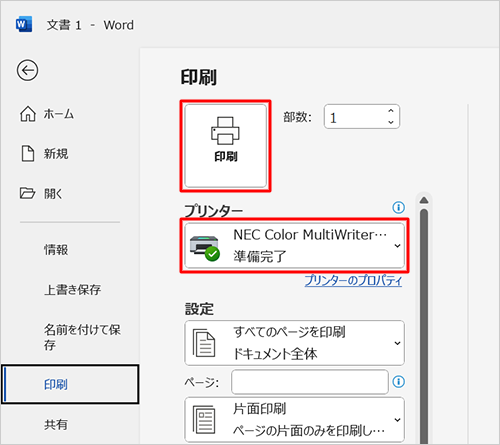Choose 上書き保存 in the sidebar
500x445 pixels.
click(72, 290)
